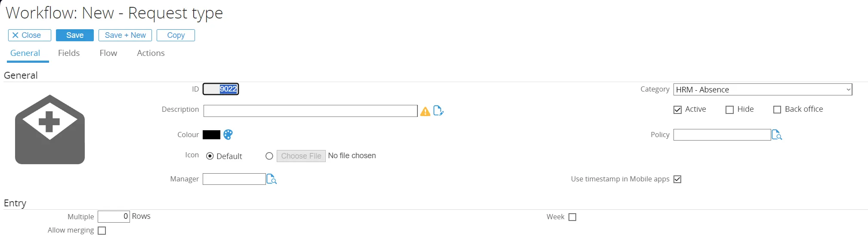Toggle Use timestamp in Mobile apps checkbox

pos(677,179)
